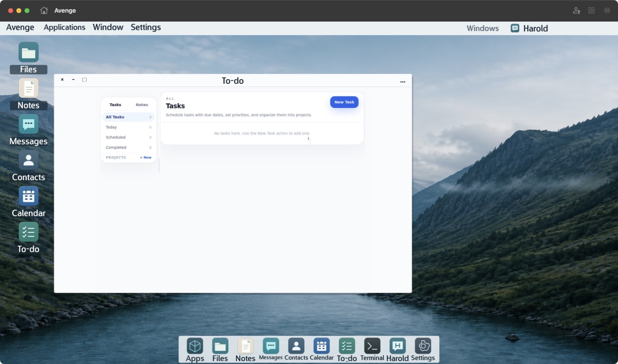Select the Scheduled filter
This screenshot has height=364, width=618.
128,137
